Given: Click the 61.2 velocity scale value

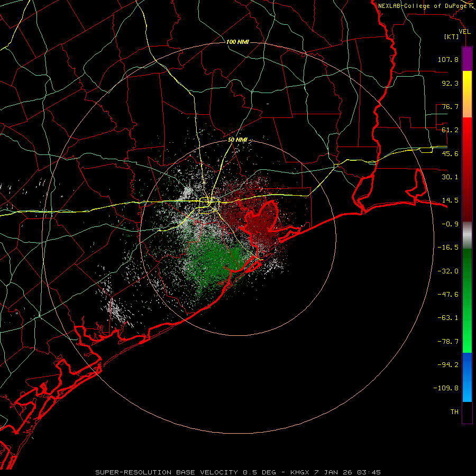Looking at the screenshot, I should [x=450, y=130].
